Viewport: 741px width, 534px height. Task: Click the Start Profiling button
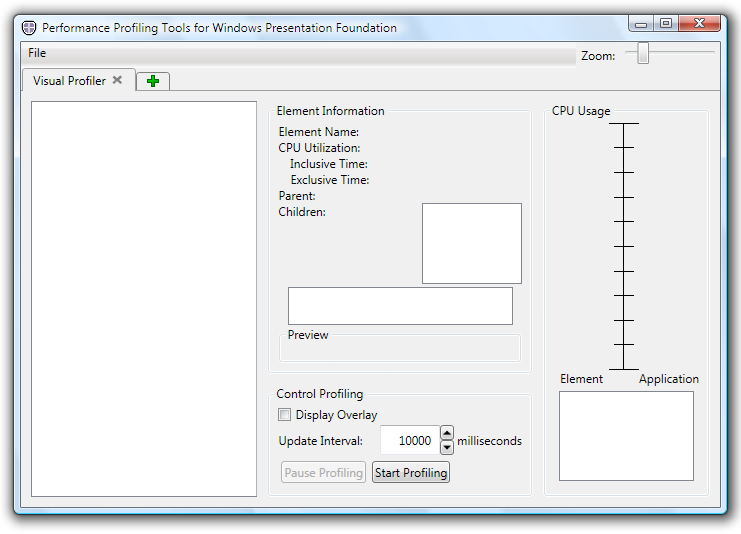click(411, 473)
